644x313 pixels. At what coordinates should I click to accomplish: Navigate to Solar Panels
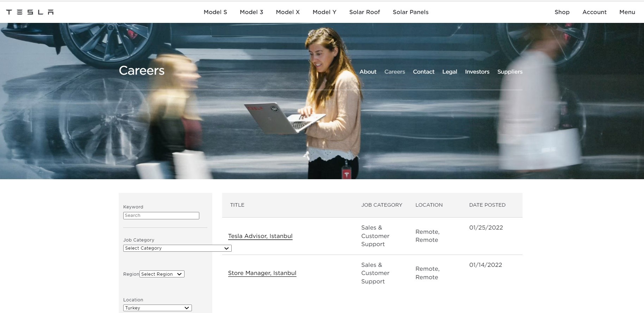point(411,12)
